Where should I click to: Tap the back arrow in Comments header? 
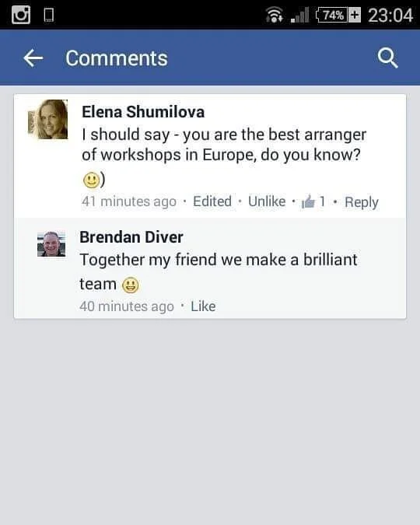(x=33, y=58)
